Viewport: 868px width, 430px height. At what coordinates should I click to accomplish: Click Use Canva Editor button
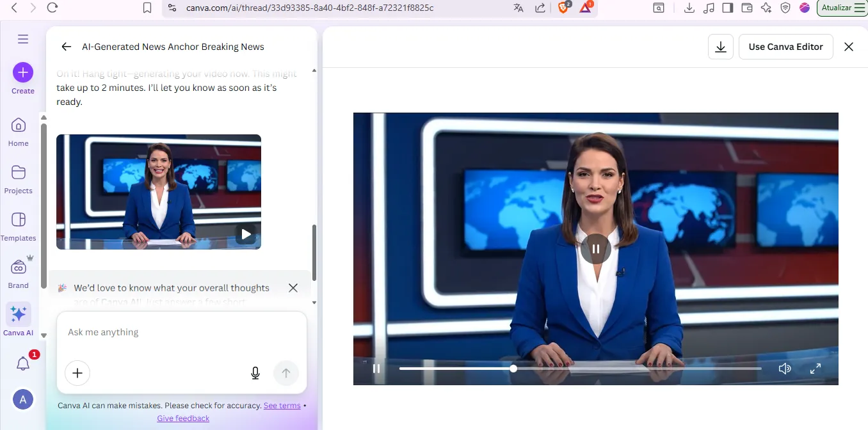pos(785,47)
